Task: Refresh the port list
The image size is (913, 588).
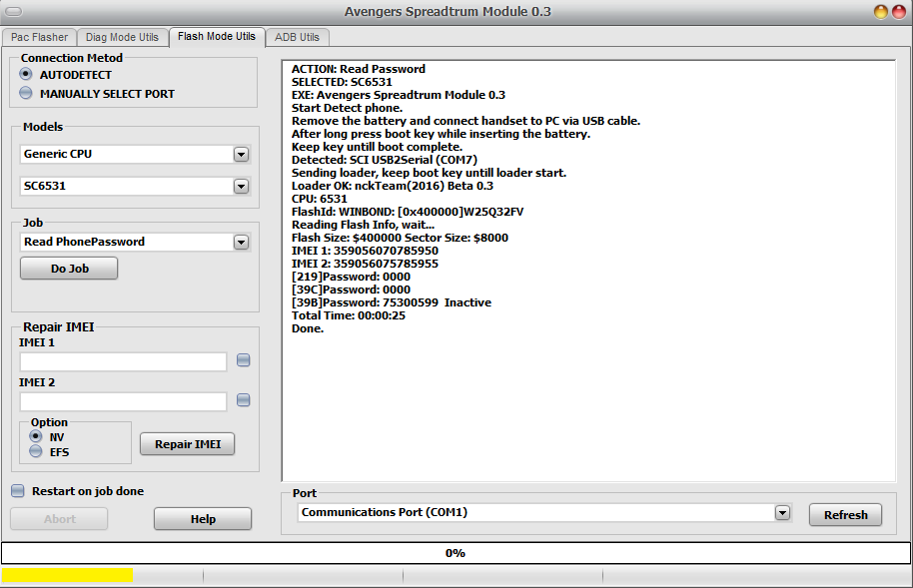Action: click(845, 515)
